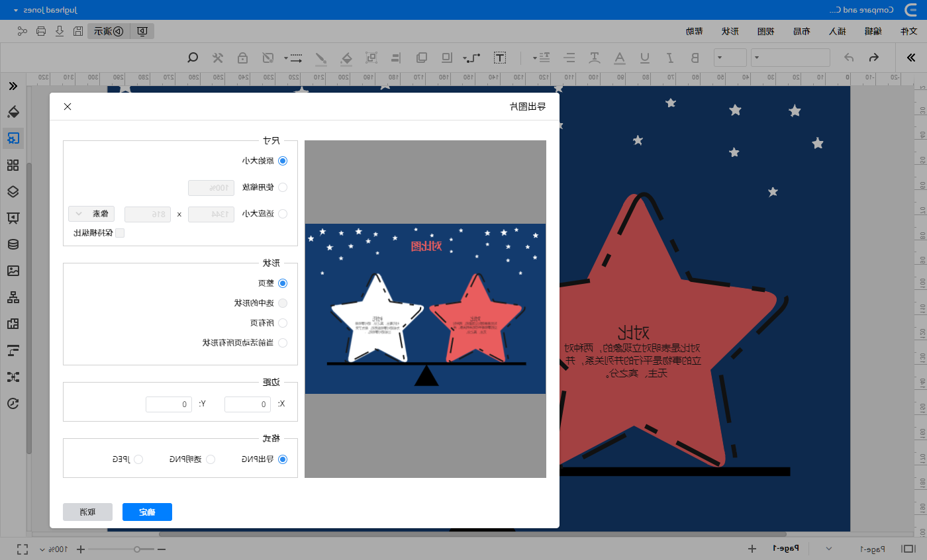Image resolution: width=927 pixels, height=560 pixels.
Task: Open the theme paint bucket sidebar panel
Action: click(x=13, y=111)
